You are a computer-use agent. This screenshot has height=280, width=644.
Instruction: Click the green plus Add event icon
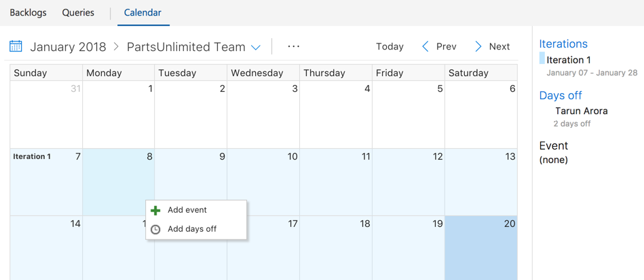(155, 211)
